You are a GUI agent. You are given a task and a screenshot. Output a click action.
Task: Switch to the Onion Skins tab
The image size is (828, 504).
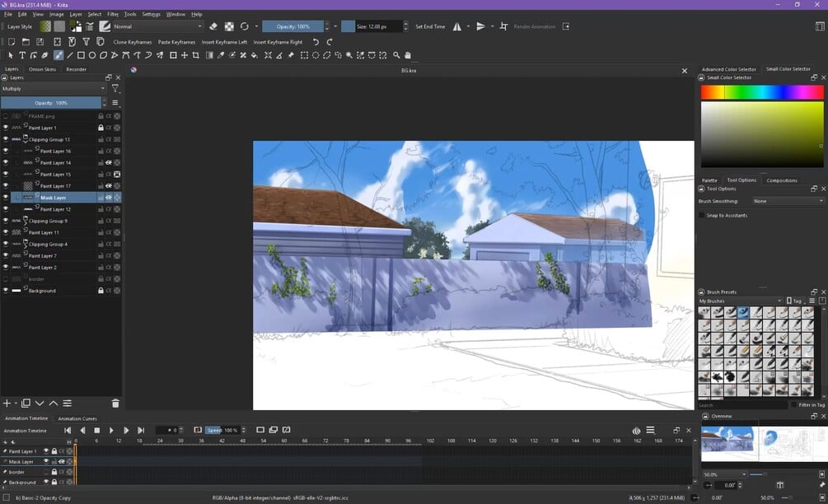click(42, 69)
